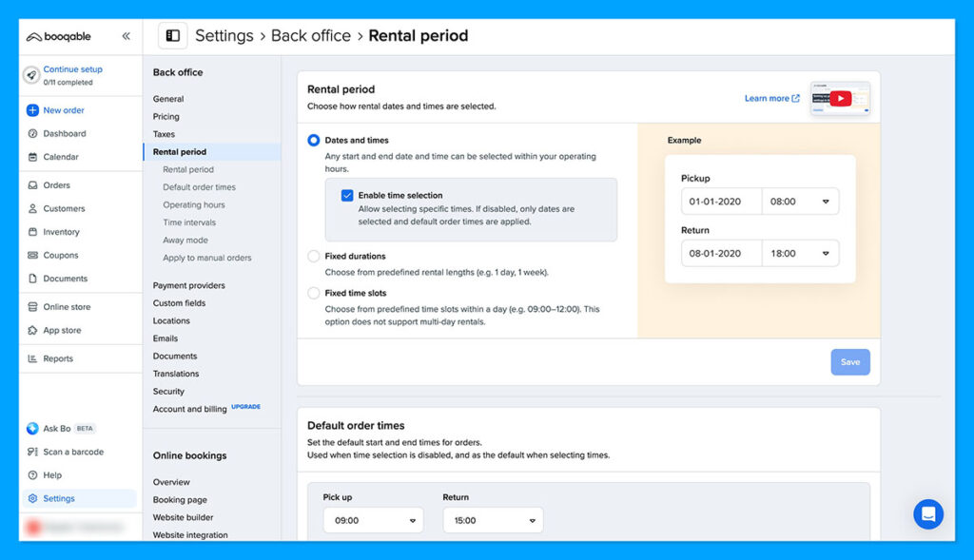Click the Inventory box icon
Viewport: 974px width, 560px height.
point(32,232)
